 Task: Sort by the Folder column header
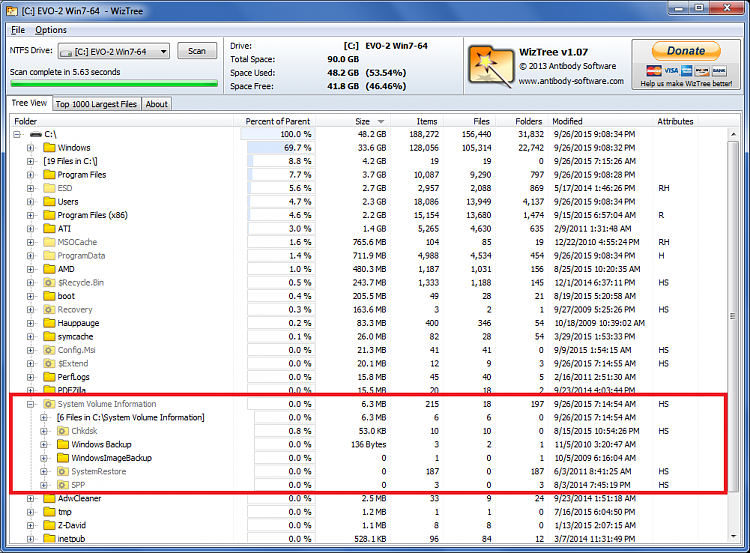[121, 121]
